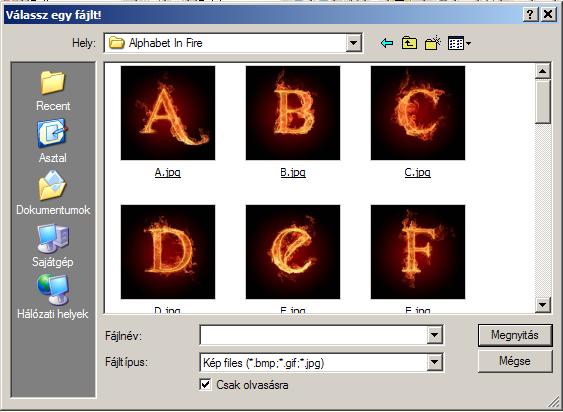Screen dimensions: 563x412
Task: Open Dokumentumok in the places bar
Action: coord(53,193)
